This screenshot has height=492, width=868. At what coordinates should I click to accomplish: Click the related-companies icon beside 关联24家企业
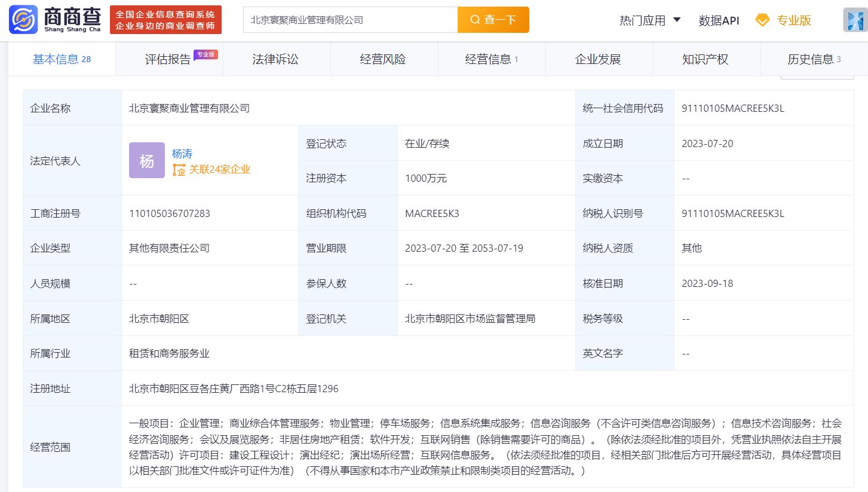coord(179,170)
